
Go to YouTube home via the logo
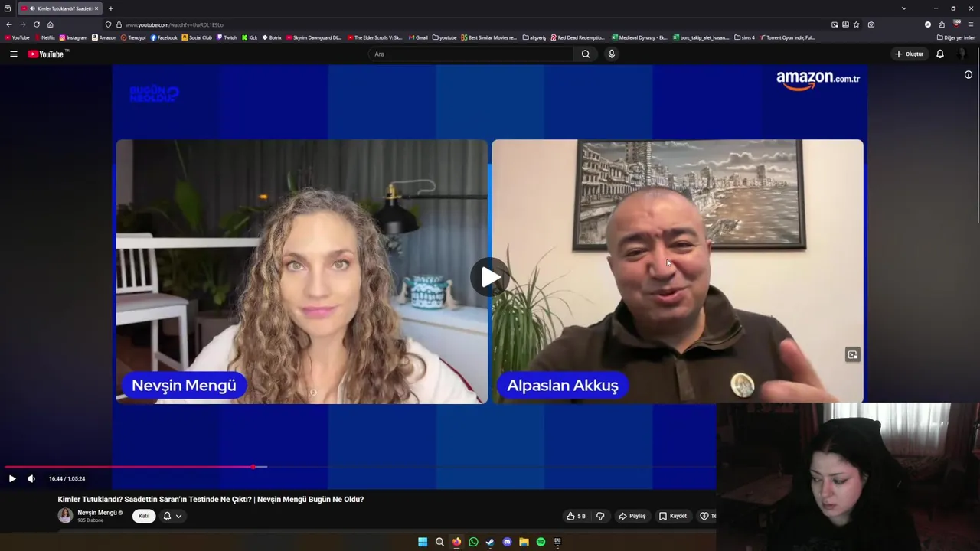(47, 54)
